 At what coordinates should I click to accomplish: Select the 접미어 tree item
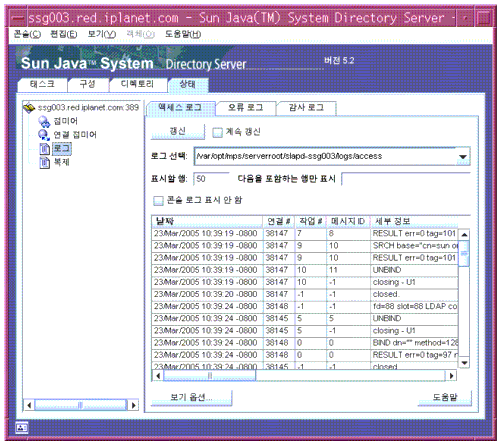click(66, 121)
